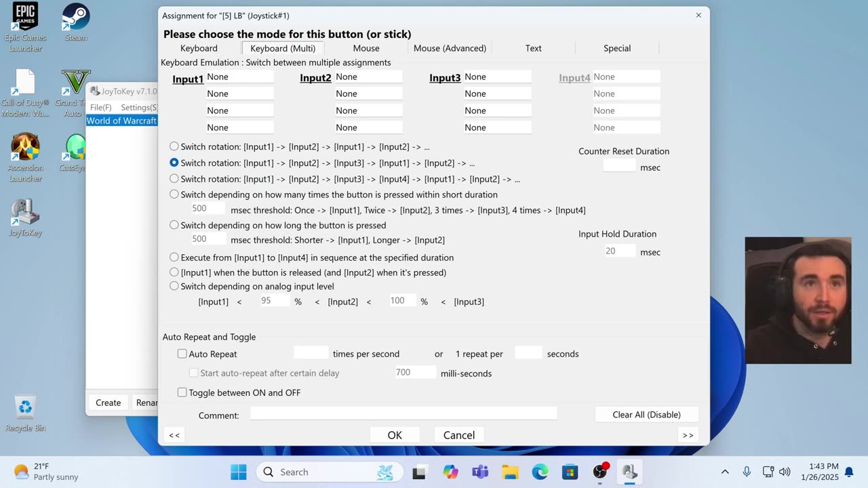Click Create button in JoyToKey window
The image size is (868, 488).
[108, 403]
